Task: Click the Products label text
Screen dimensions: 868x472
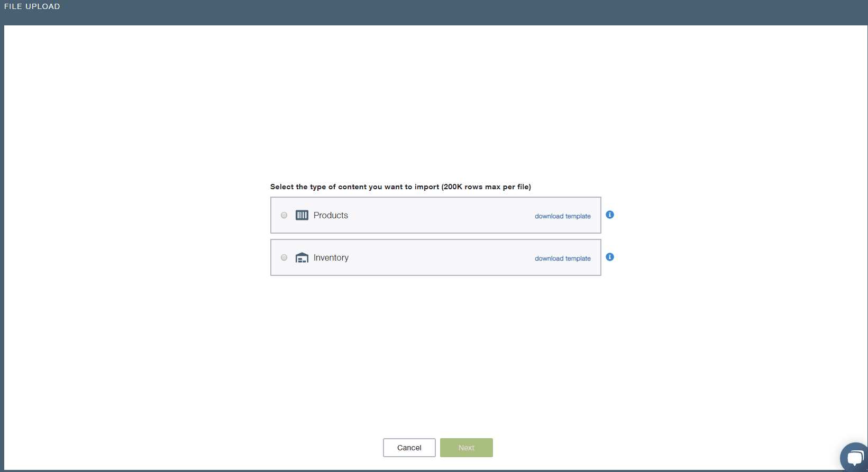Action: point(331,215)
